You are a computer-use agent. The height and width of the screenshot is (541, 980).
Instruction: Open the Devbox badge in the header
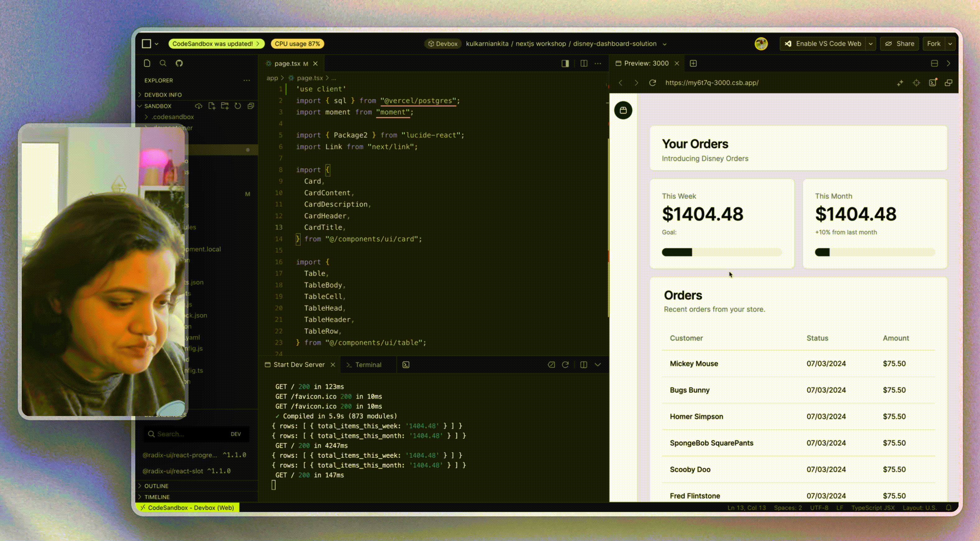442,43
